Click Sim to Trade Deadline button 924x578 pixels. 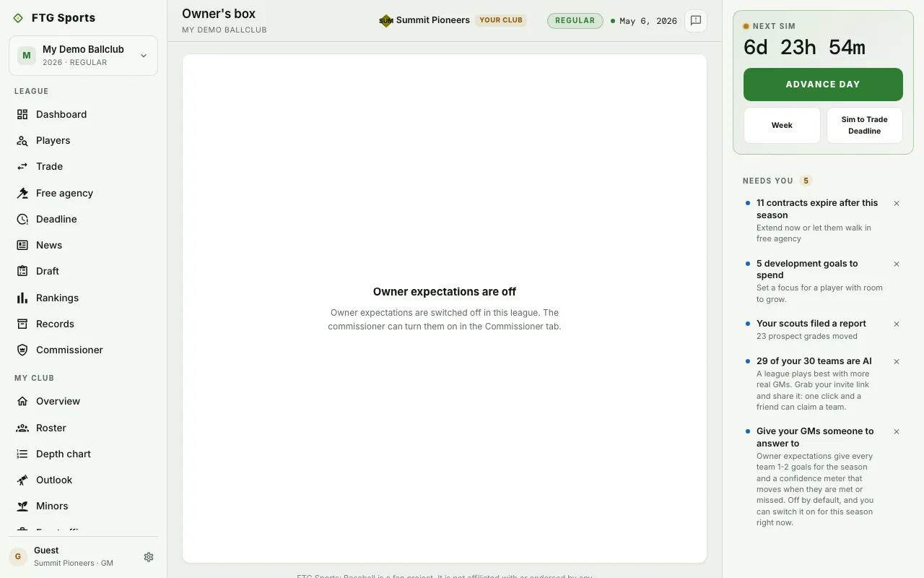865,126
